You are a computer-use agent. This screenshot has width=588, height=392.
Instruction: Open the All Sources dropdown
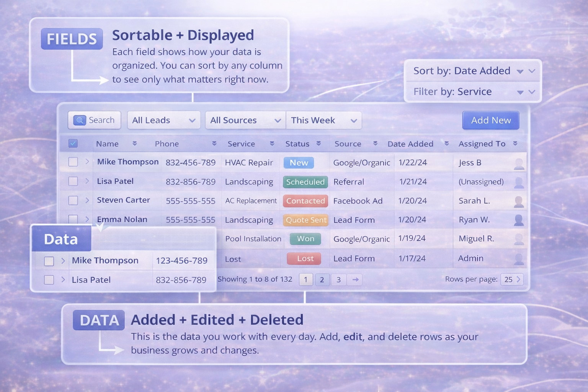pyautogui.click(x=245, y=120)
